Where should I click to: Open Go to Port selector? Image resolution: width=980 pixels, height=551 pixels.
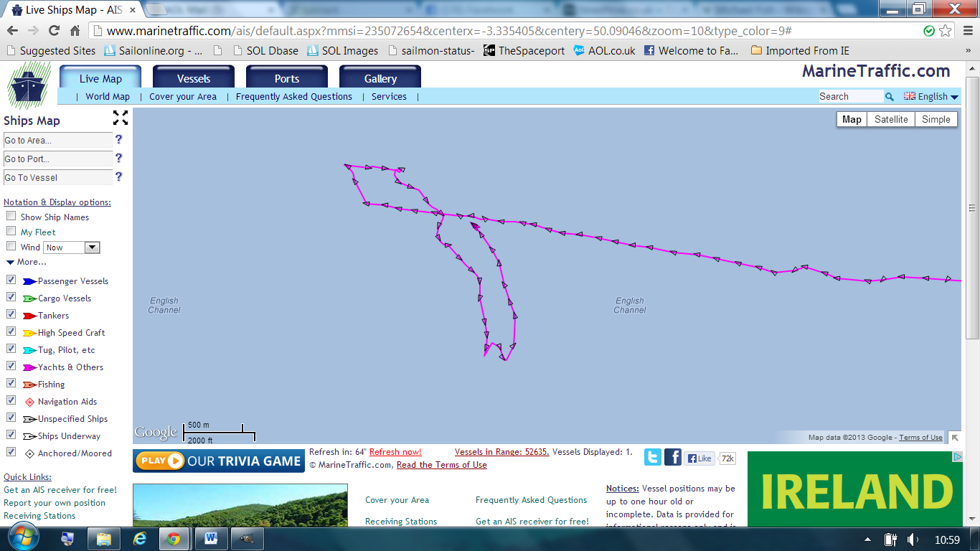coord(58,159)
